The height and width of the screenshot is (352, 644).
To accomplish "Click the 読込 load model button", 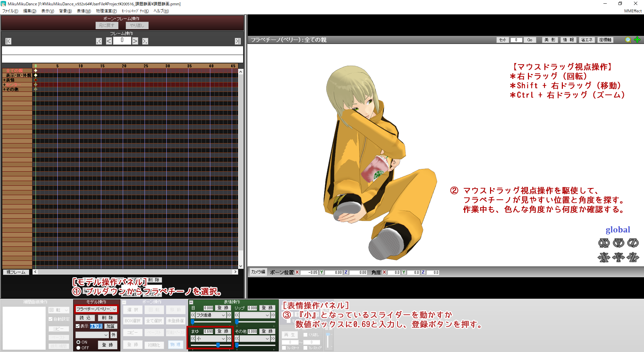I will pyautogui.click(x=85, y=318).
